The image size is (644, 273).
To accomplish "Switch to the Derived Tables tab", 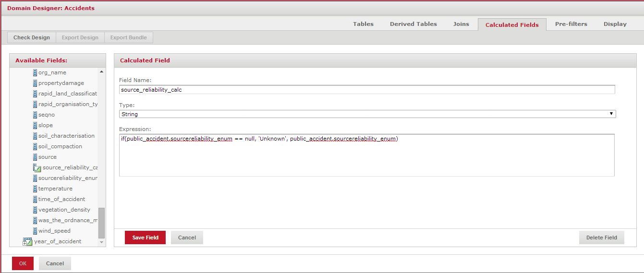I will pyautogui.click(x=413, y=24).
